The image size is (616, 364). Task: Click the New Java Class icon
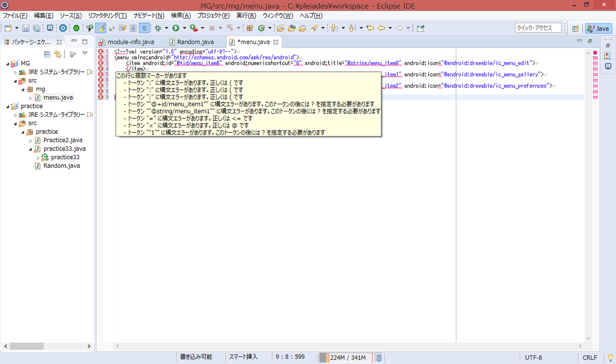[x=261, y=28]
